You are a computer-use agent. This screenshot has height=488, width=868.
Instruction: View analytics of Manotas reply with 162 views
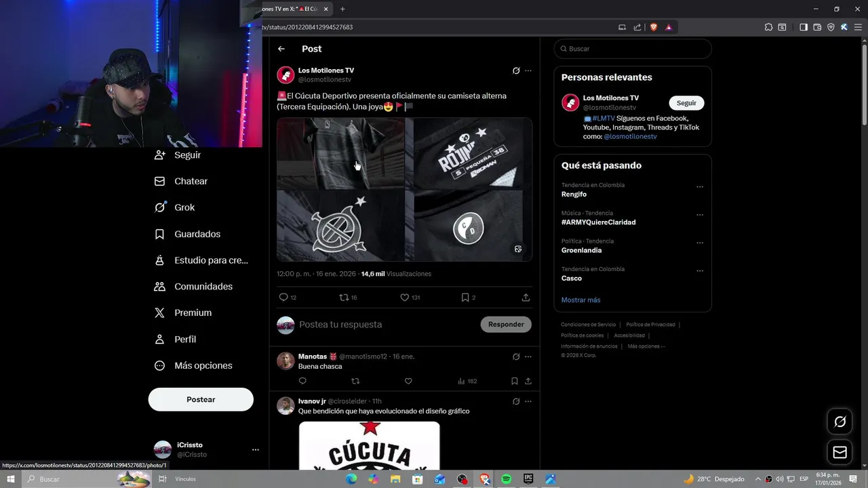pyautogui.click(x=467, y=381)
